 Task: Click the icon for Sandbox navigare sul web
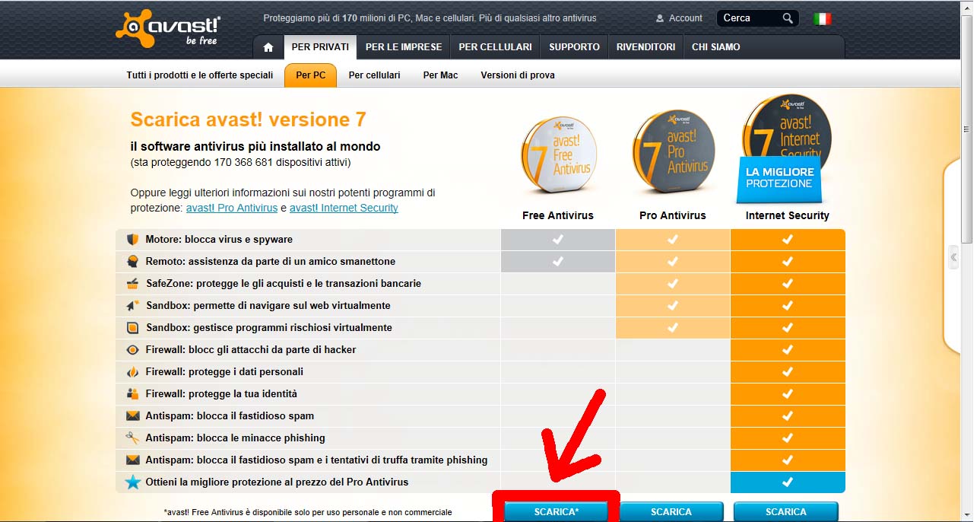click(x=132, y=306)
